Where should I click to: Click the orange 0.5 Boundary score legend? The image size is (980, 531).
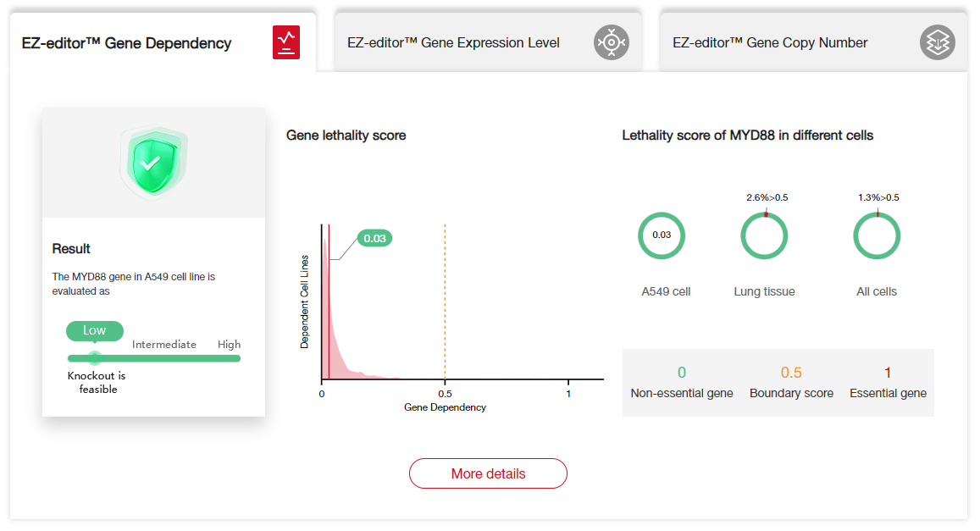(791, 373)
